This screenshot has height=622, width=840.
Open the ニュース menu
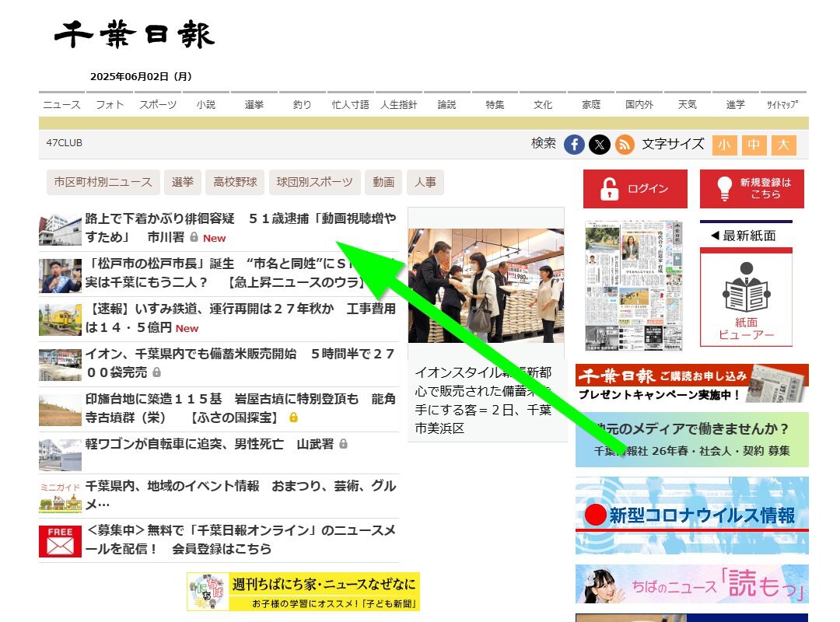61,104
